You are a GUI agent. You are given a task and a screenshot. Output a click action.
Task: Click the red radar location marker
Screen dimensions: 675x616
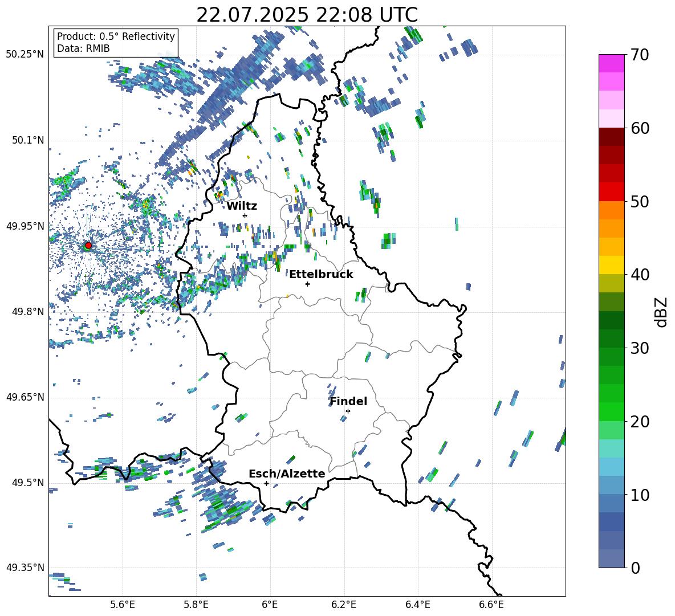pos(88,245)
